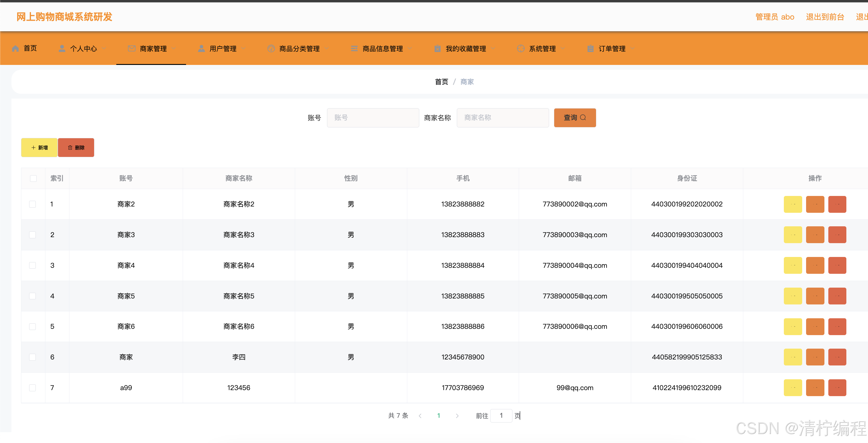Screen dimensions: 868x443
Task: Click the person icon beside 个人中心
Action: click(x=62, y=48)
